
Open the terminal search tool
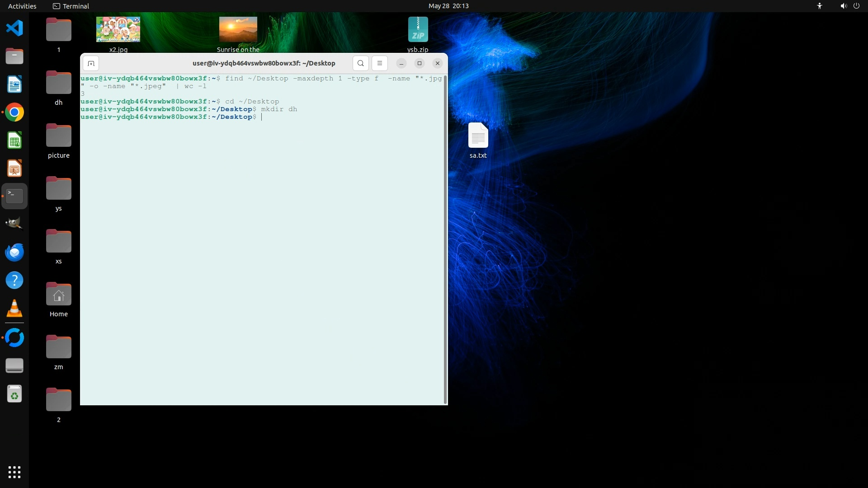[x=360, y=63]
